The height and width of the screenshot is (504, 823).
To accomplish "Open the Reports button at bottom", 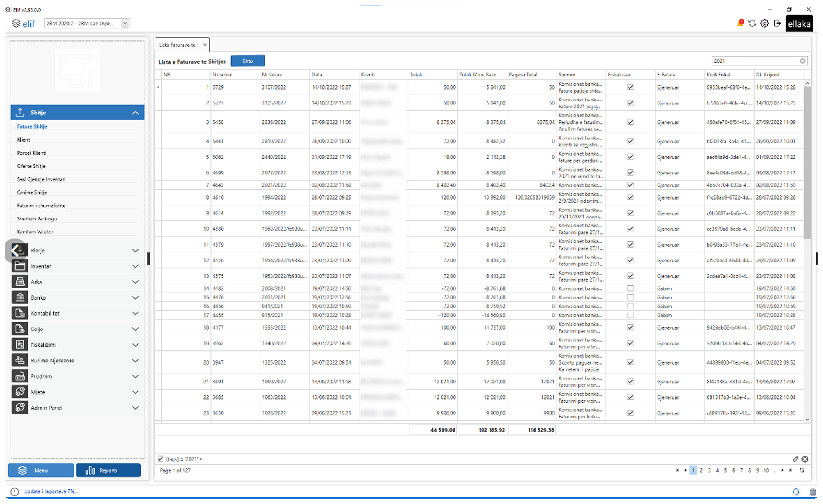I will 108,470.
